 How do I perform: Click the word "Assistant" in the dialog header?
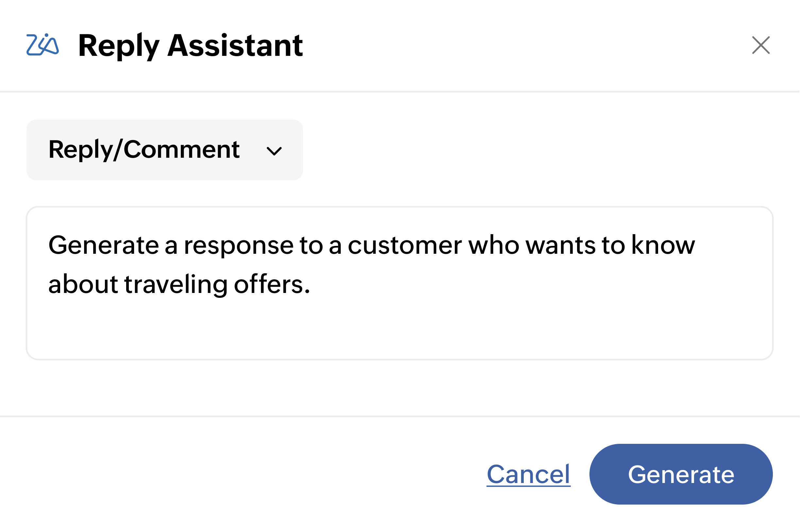click(235, 46)
